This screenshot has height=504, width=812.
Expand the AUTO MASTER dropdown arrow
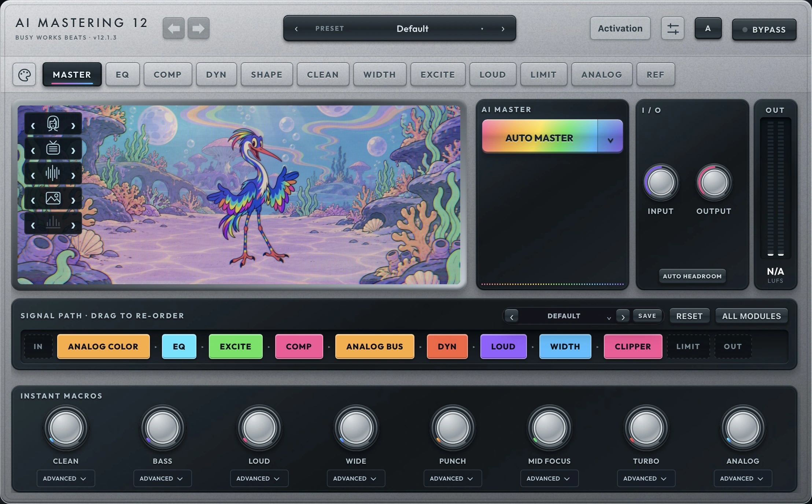[x=610, y=136]
